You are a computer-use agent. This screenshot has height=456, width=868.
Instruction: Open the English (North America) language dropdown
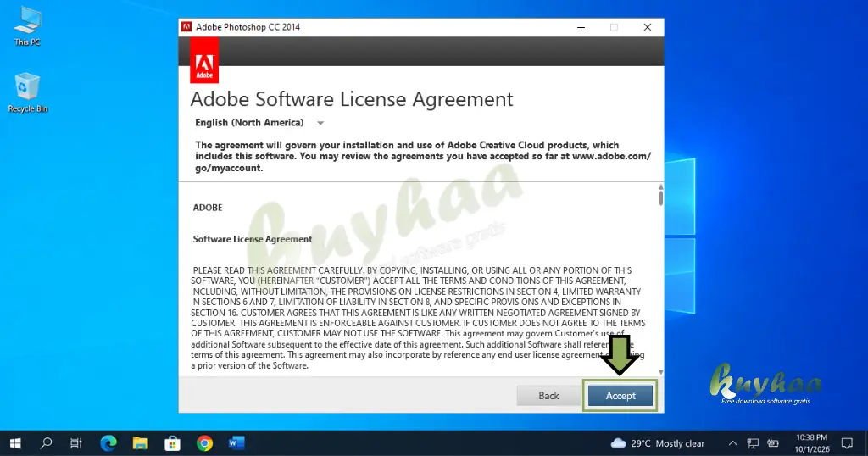[x=259, y=123]
